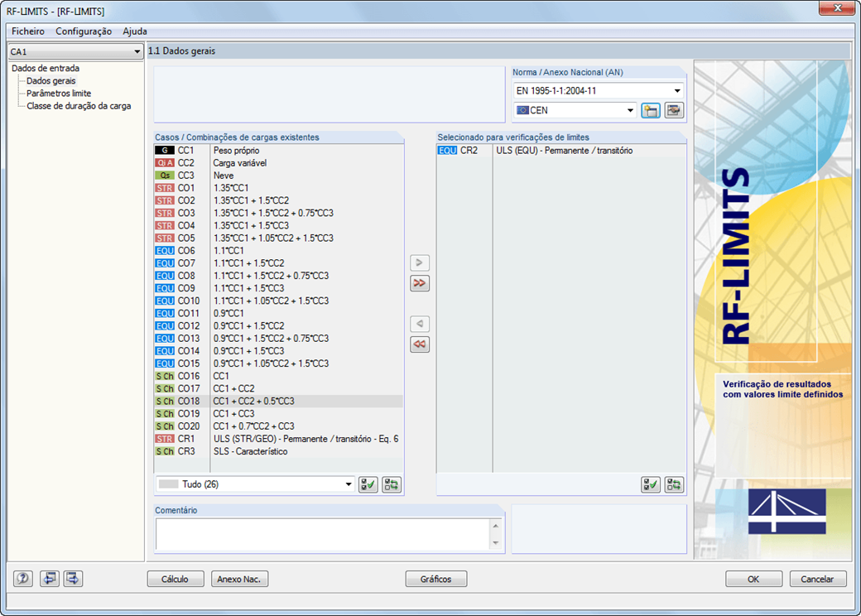Select CO19 CC1 + CC3 row

tap(278, 413)
